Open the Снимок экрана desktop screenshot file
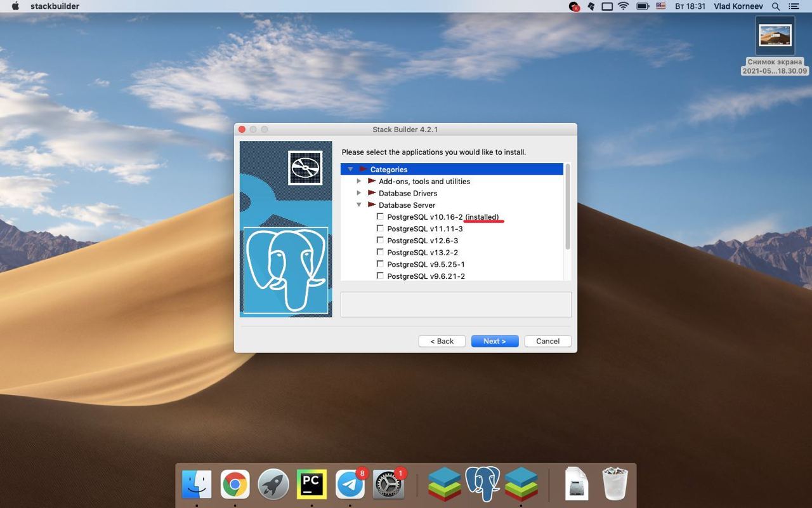 (x=775, y=46)
